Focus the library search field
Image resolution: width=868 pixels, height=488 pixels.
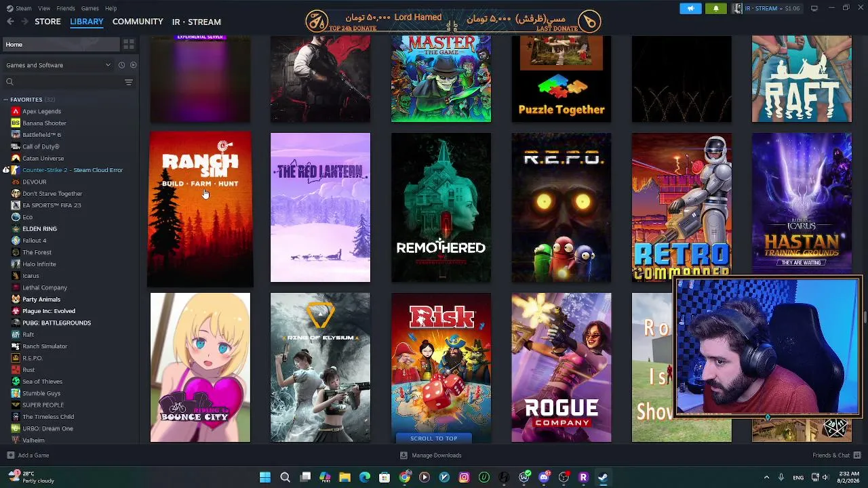tap(68, 82)
